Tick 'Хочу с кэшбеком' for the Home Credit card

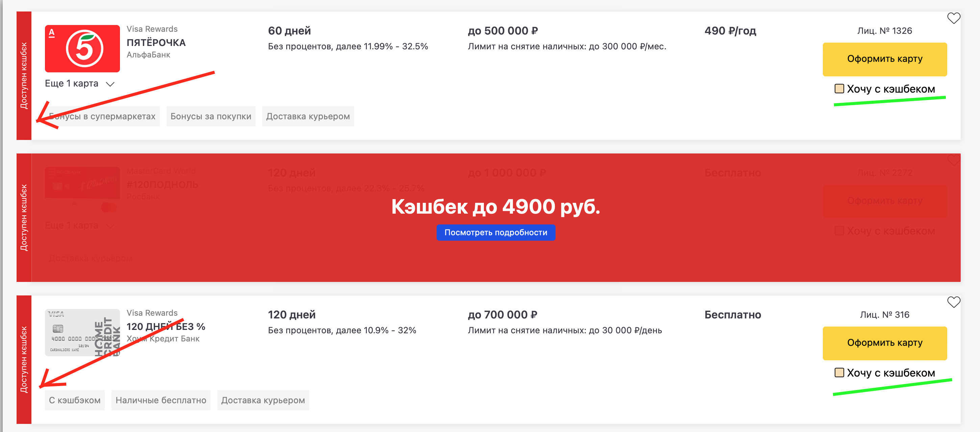click(x=839, y=373)
